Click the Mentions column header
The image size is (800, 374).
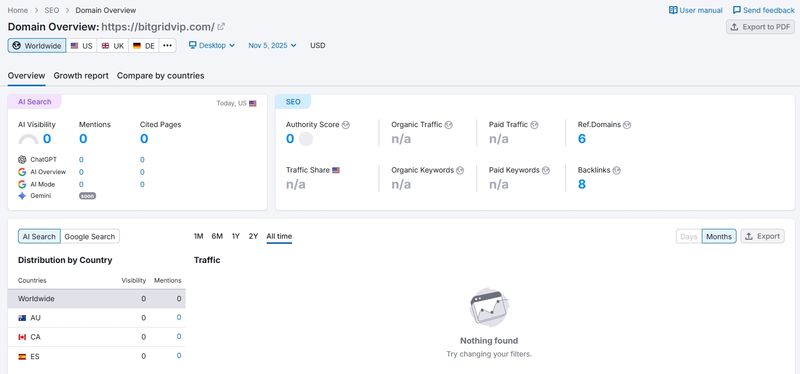point(168,281)
